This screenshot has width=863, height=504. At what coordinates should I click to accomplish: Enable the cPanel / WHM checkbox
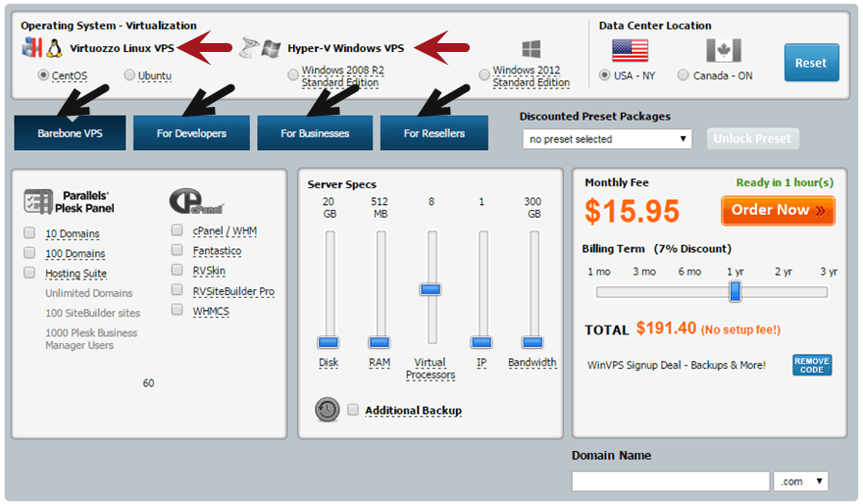[x=177, y=230]
